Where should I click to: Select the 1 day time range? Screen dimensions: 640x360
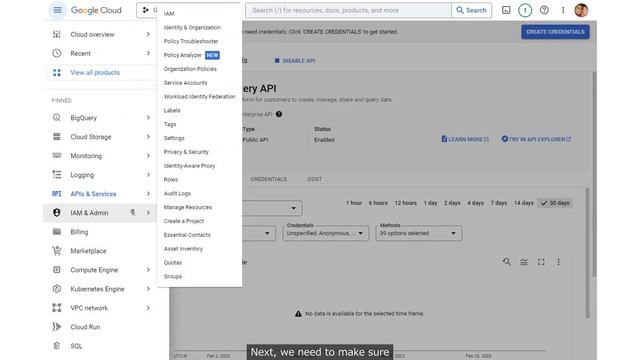pyautogui.click(x=431, y=203)
